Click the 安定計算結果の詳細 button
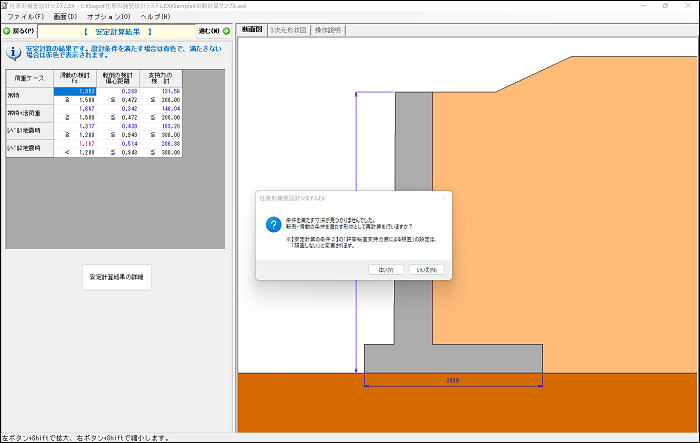700x443 pixels. [117, 277]
